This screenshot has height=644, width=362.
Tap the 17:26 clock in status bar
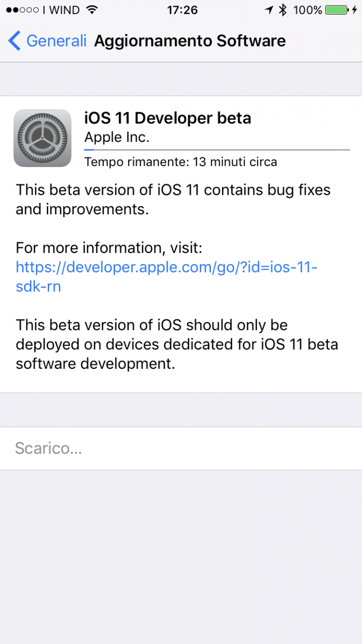(182, 10)
